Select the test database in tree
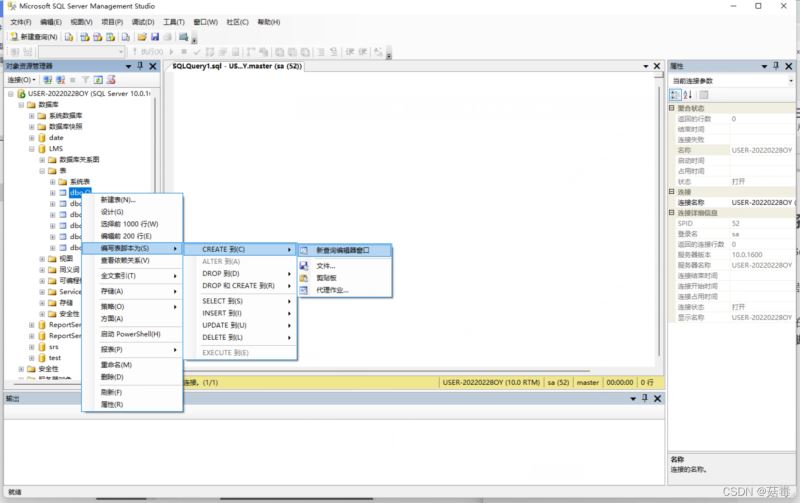This screenshot has width=800, height=503. tap(55, 357)
